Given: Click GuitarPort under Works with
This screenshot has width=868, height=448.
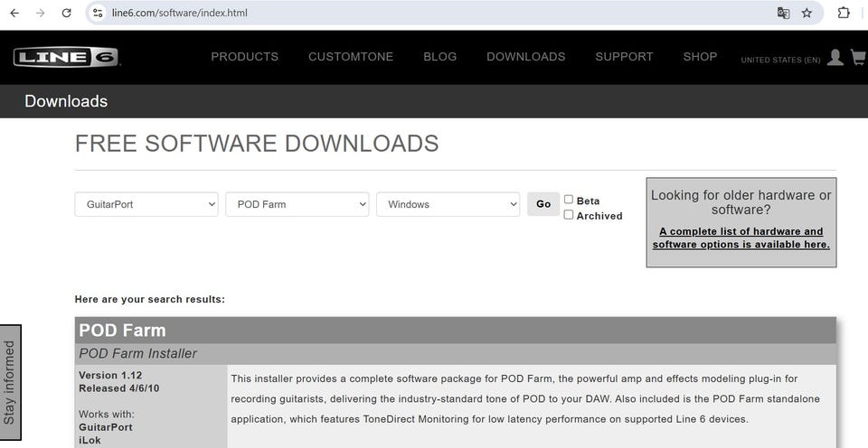Looking at the screenshot, I should 106,427.
